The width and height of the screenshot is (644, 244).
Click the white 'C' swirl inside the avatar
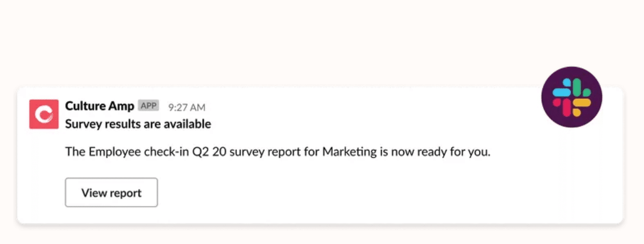[44, 114]
